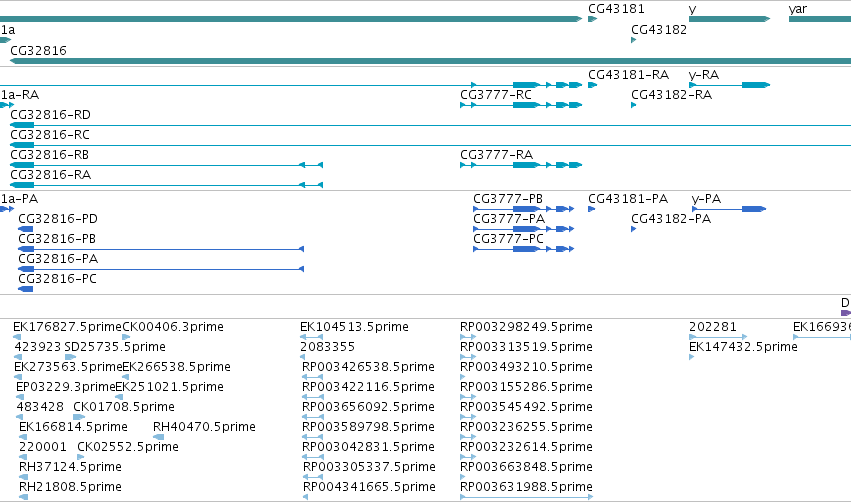This screenshot has width=851, height=502.
Task: Open EST CK00406.3prime
Action: pyautogui.click(x=173, y=327)
